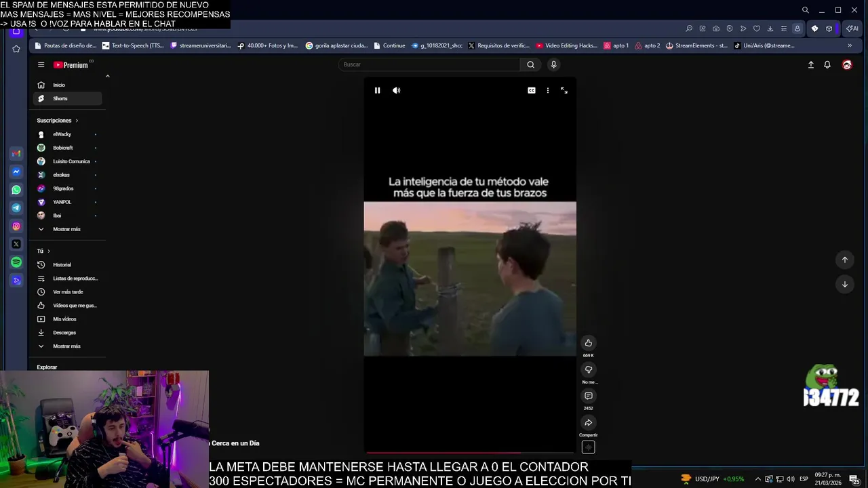Viewport: 868px width, 488px height.
Task: Open the account avatar menu
Action: click(847, 64)
